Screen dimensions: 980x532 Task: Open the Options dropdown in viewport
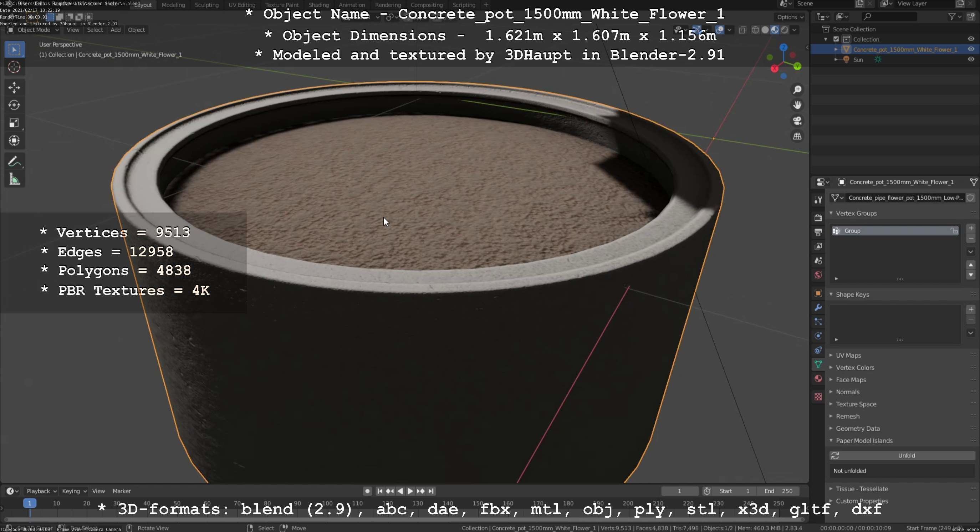click(x=790, y=17)
